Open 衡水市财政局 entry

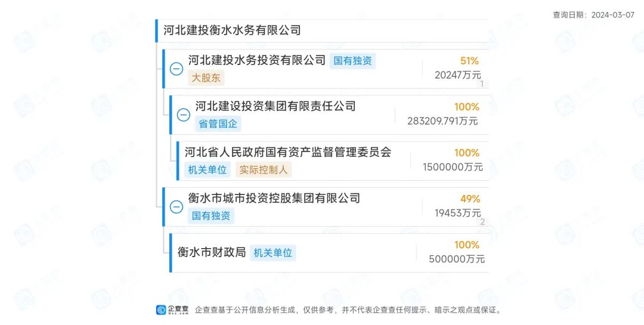[212, 252]
